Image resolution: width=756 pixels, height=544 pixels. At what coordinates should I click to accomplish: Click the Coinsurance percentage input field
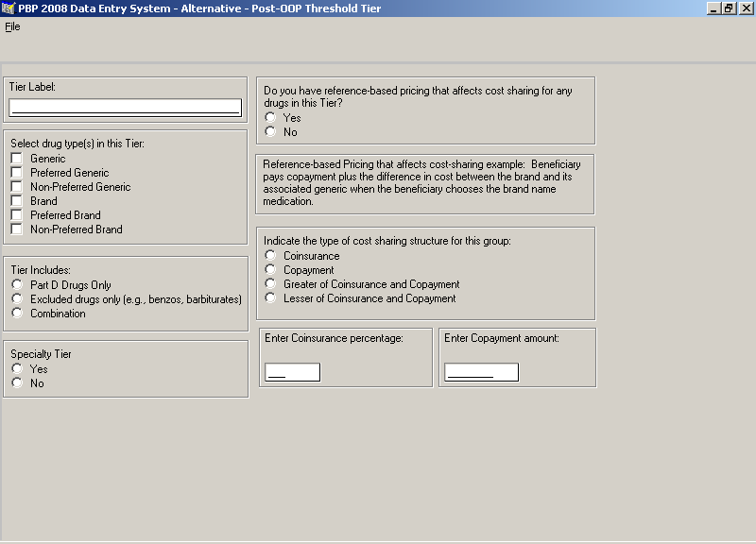293,372
